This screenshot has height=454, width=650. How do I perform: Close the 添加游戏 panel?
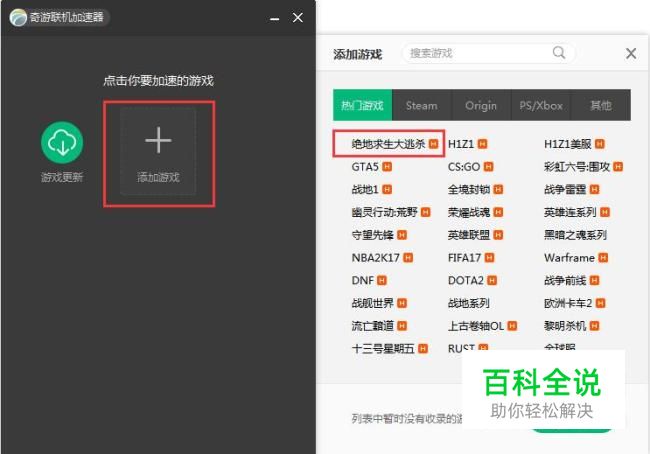(x=631, y=53)
